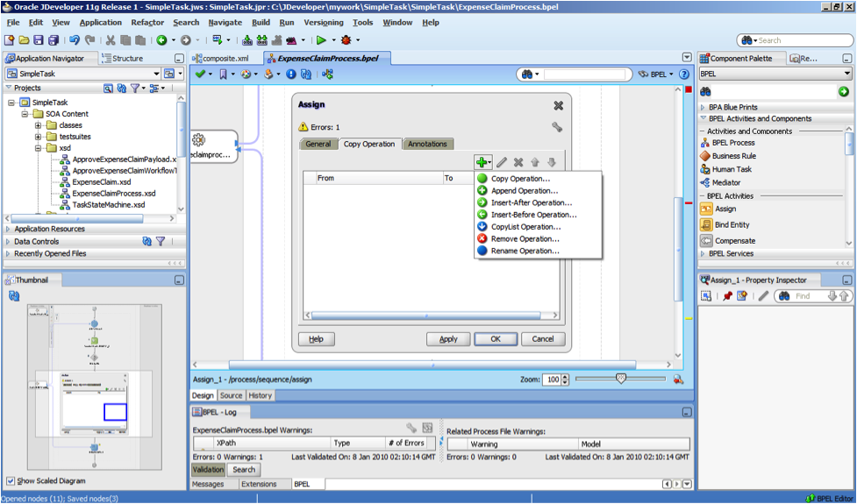Image resolution: width=857 pixels, height=504 pixels.
Task: Click the Save All toolbar icon
Action: click(x=54, y=40)
